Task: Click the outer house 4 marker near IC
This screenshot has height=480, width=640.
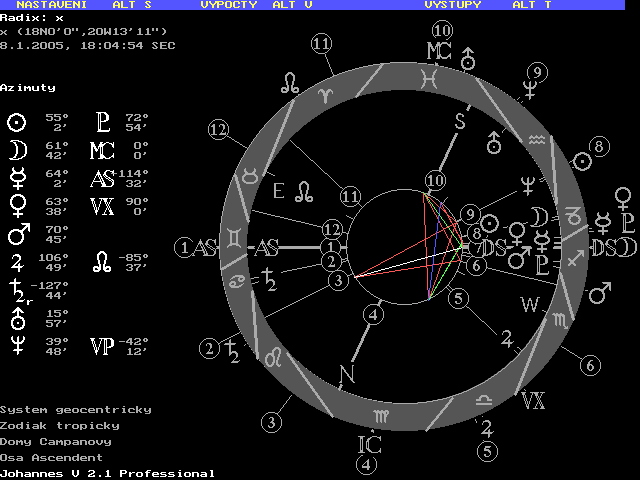Action: click(x=367, y=464)
